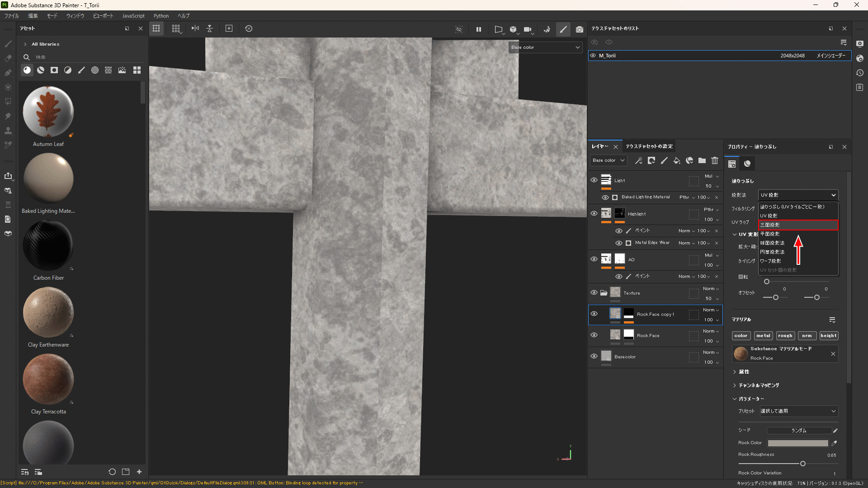
Task: Take a snapshot with the camera icon
Action: pyautogui.click(x=580, y=29)
